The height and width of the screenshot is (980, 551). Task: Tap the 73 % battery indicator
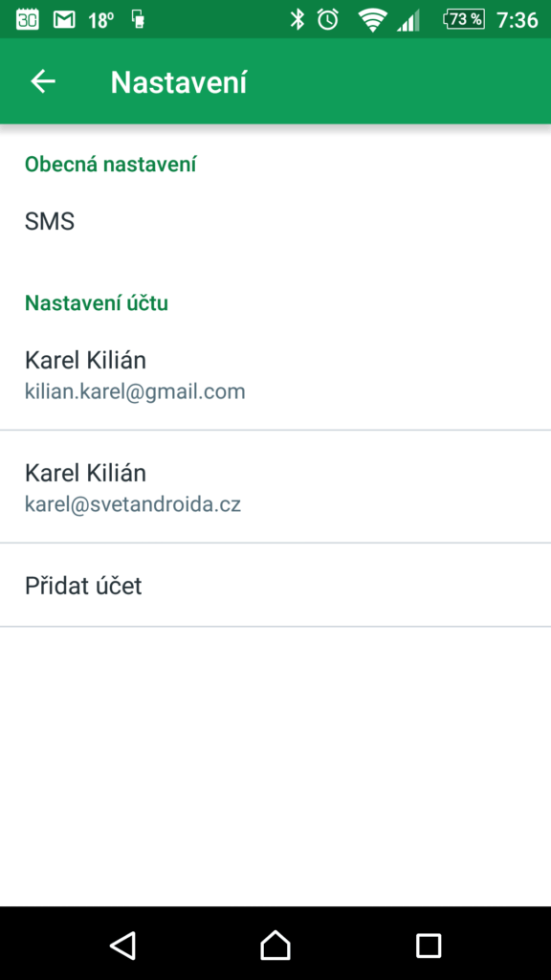[x=464, y=19]
